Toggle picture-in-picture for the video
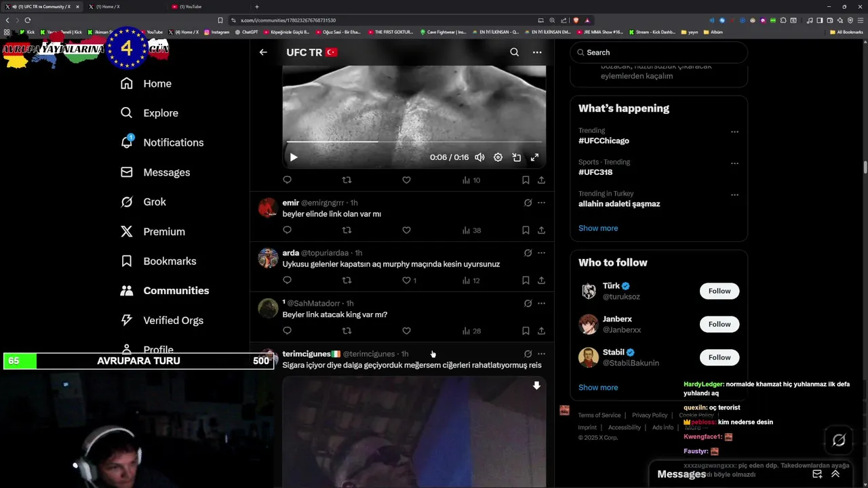Image resolution: width=868 pixels, height=488 pixels. 516,157
